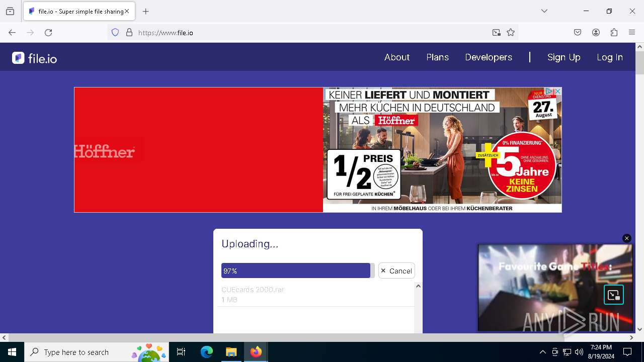
Task: Open the Plans page
Action: 438,57
